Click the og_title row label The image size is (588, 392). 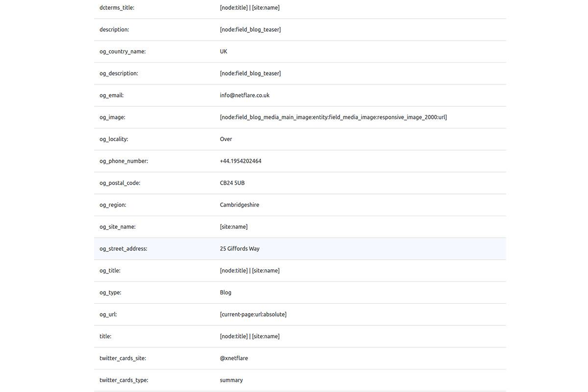point(110,270)
